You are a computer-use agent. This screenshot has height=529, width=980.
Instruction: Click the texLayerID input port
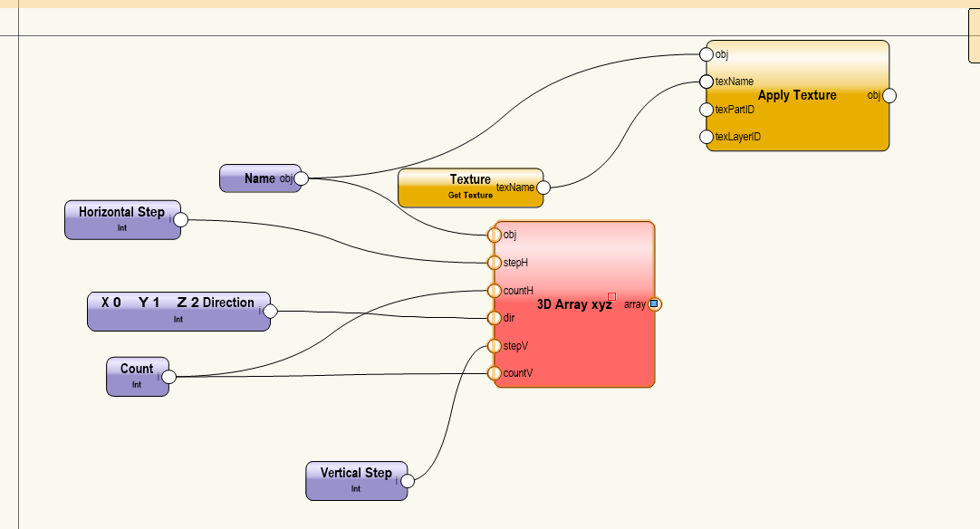(706, 137)
